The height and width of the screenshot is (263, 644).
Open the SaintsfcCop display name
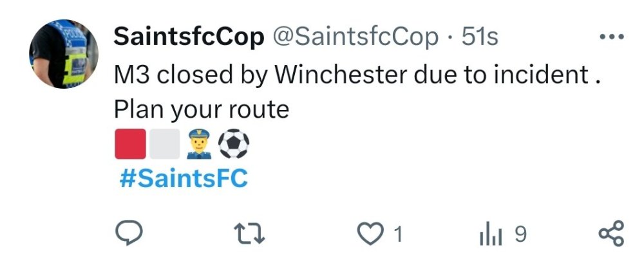tap(188, 37)
